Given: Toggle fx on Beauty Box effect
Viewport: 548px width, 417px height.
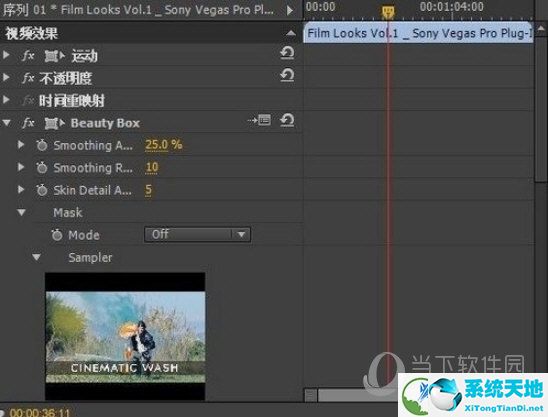Looking at the screenshot, I should [28, 123].
